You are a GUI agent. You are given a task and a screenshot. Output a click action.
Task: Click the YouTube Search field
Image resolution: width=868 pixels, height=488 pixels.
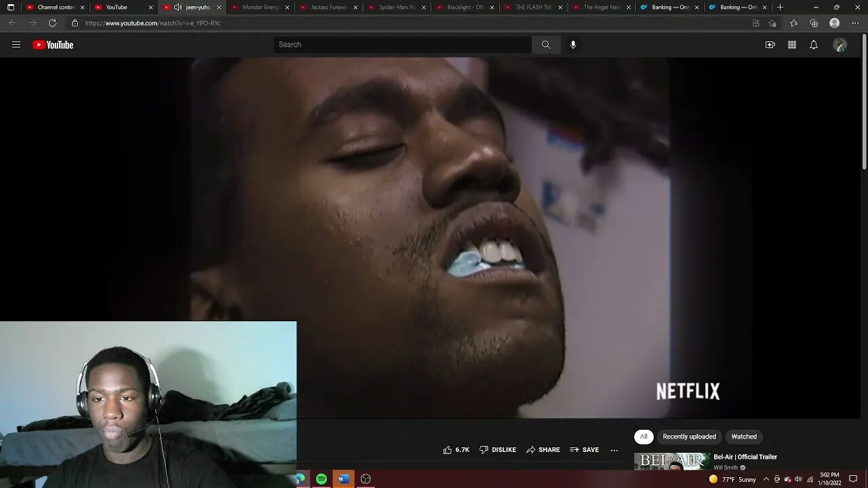(403, 45)
